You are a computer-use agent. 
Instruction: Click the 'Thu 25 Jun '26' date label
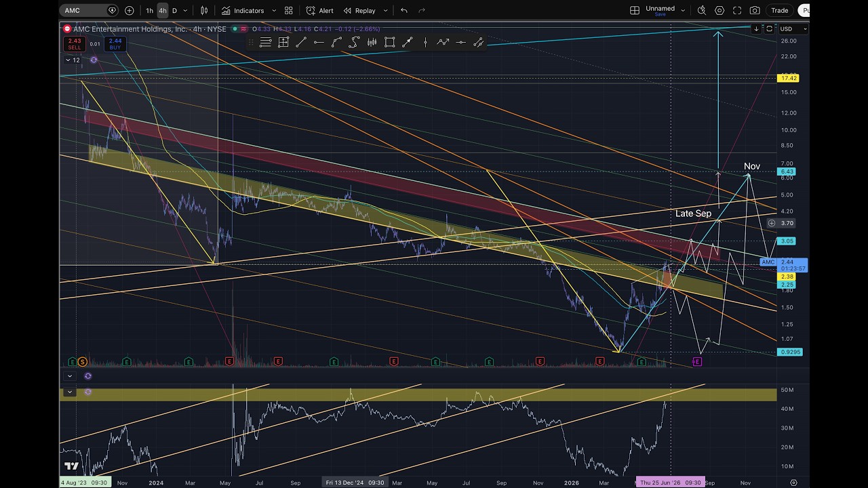pyautogui.click(x=670, y=483)
